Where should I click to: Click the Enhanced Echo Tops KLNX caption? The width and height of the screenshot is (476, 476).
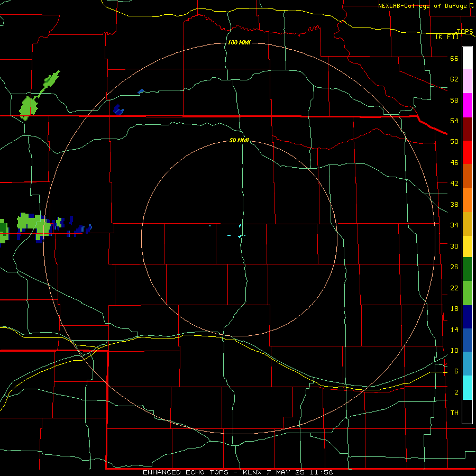(238, 472)
